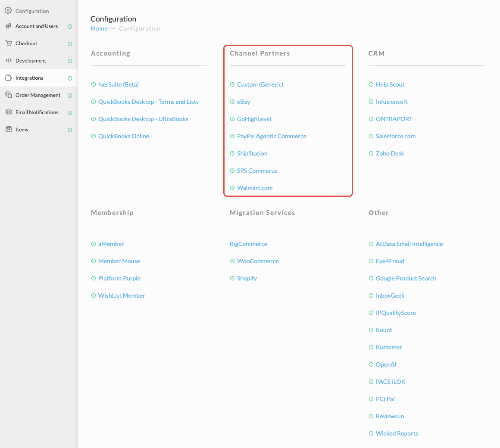Viewport: 500px width, 448px height.
Task: Open Kount integration
Action: pos(384,330)
